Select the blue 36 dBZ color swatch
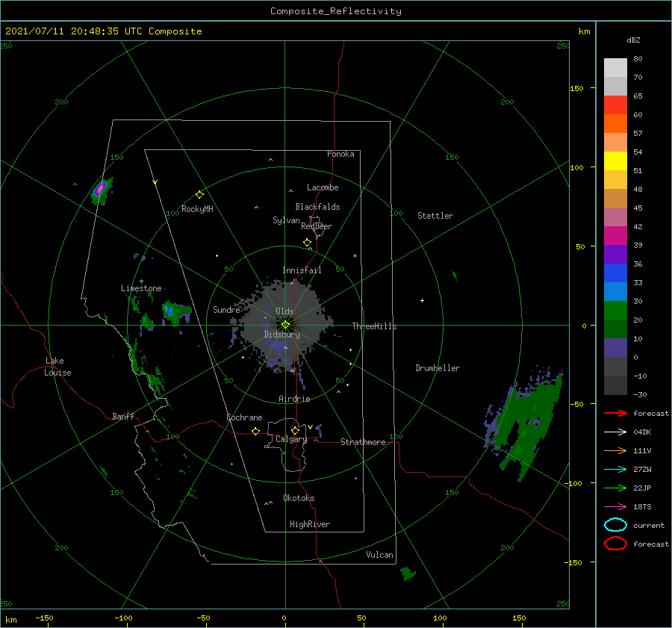The height and width of the screenshot is (628, 672). click(615, 273)
